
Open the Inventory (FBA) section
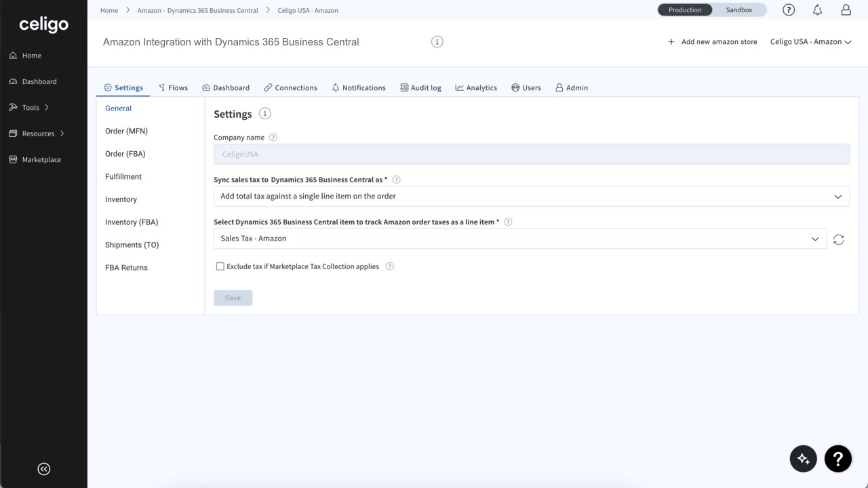[132, 222]
